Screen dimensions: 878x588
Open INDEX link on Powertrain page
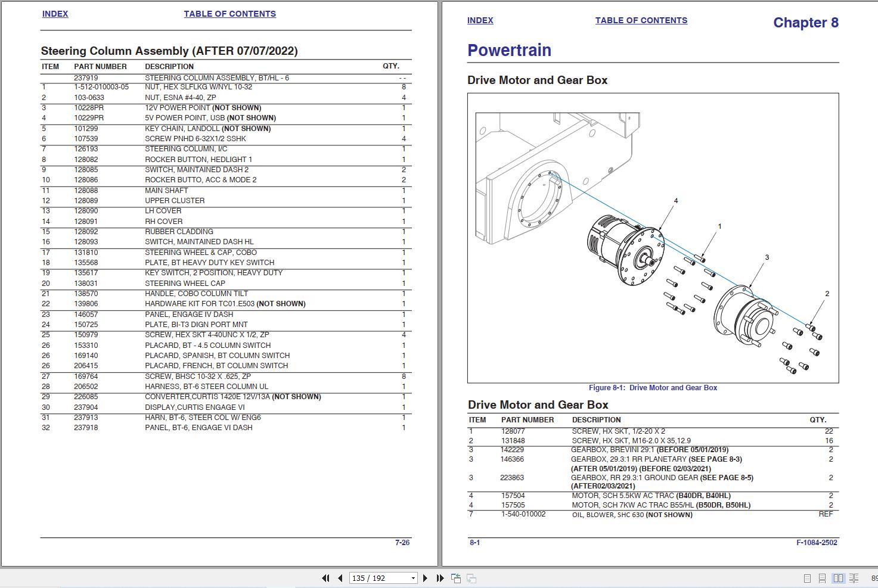pos(480,20)
